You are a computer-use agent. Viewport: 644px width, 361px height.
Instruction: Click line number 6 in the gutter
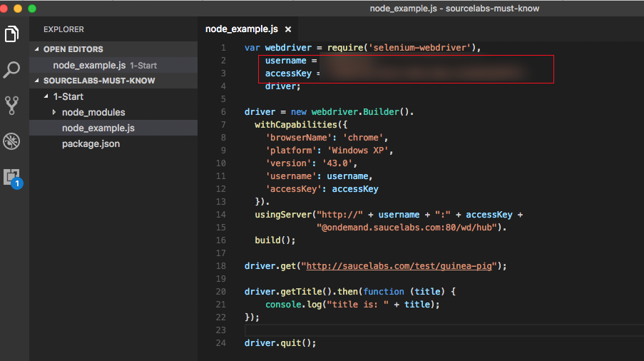[223, 112]
